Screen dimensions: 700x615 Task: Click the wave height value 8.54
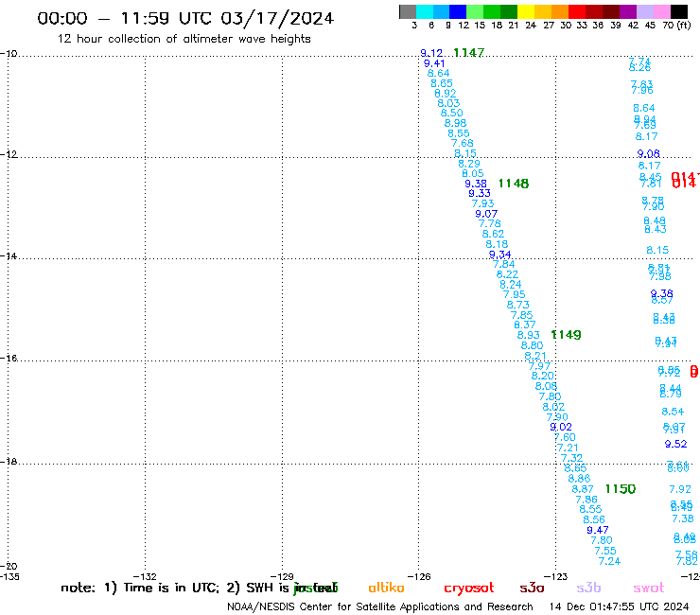pos(673,412)
